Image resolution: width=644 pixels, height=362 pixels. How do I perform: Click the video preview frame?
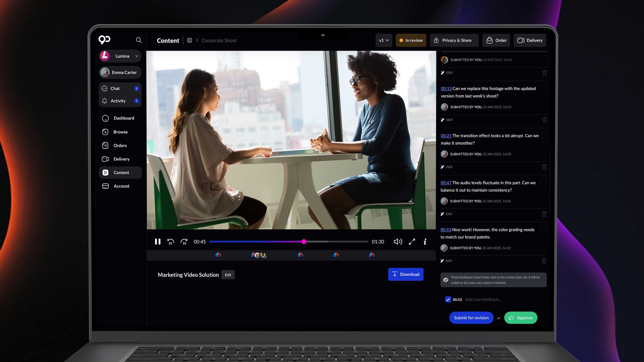coord(291,140)
